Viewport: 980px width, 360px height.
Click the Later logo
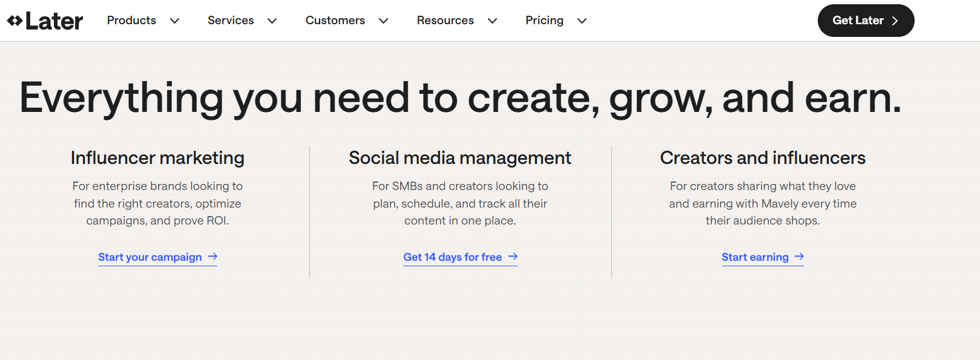pos(45,21)
